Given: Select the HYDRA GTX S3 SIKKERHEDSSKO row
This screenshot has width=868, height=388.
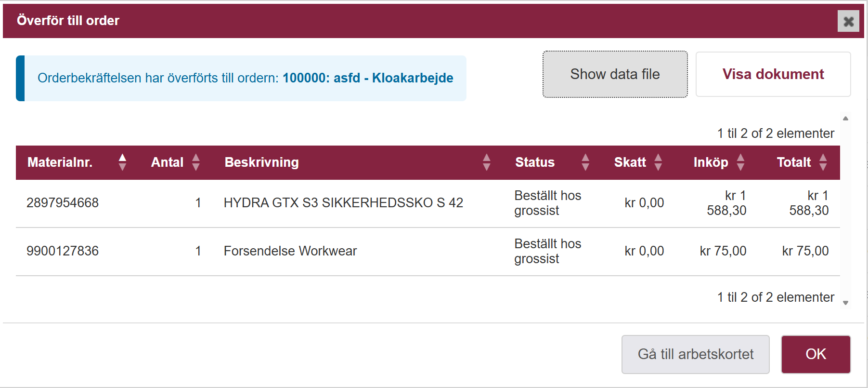Looking at the screenshot, I should 343,203.
